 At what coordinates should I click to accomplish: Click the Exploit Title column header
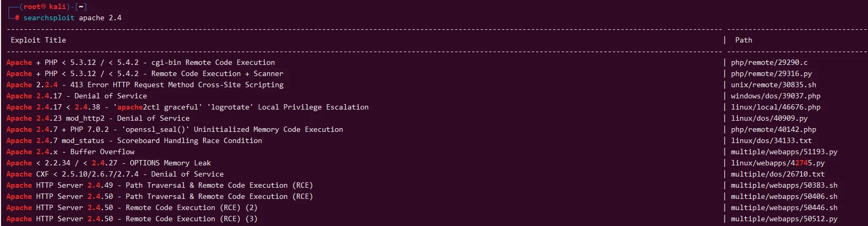(x=38, y=40)
